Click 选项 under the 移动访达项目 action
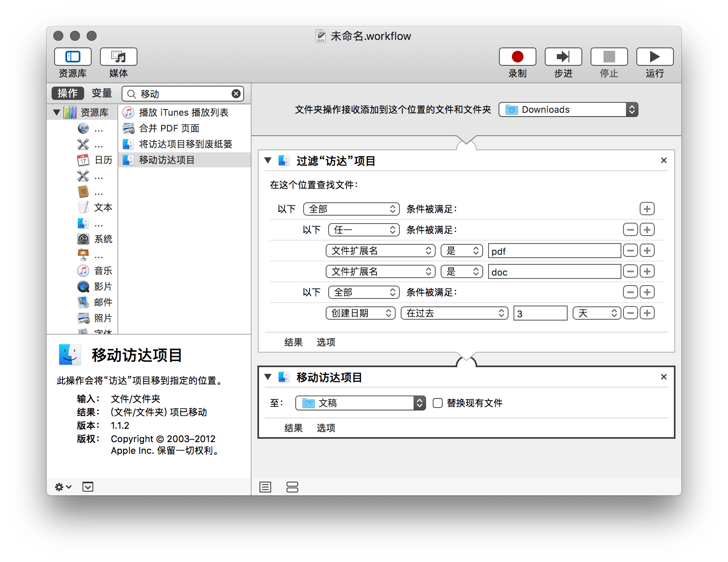The image size is (728, 562). click(x=326, y=428)
